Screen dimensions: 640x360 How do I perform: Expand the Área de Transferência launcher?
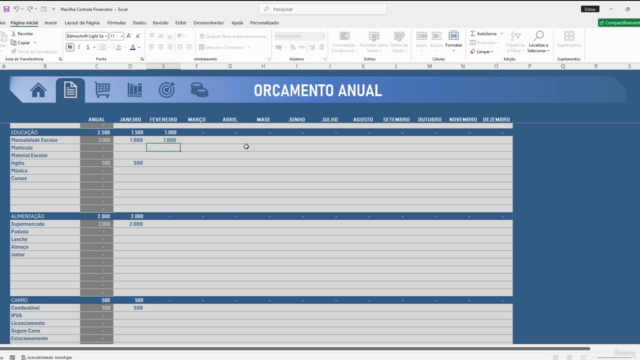tap(60, 59)
